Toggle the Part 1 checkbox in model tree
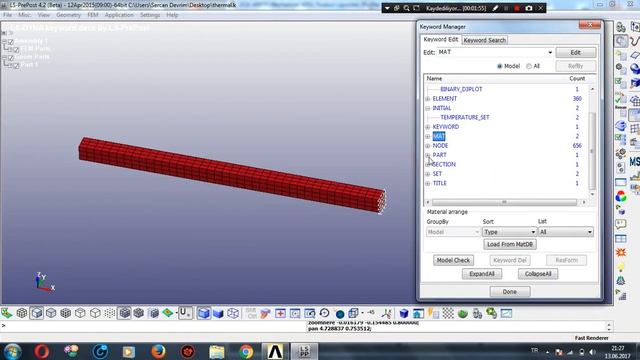The image size is (640, 360). (x=16, y=65)
